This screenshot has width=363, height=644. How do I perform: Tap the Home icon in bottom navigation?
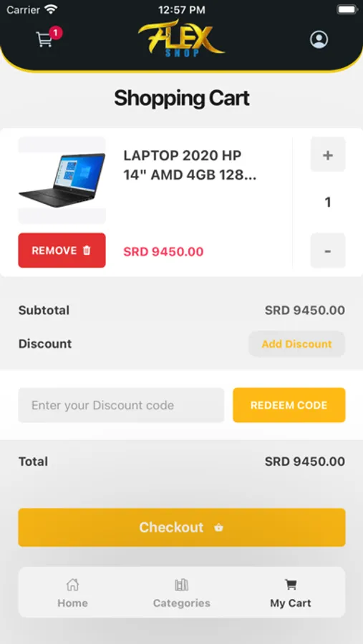click(x=72, y=585)
